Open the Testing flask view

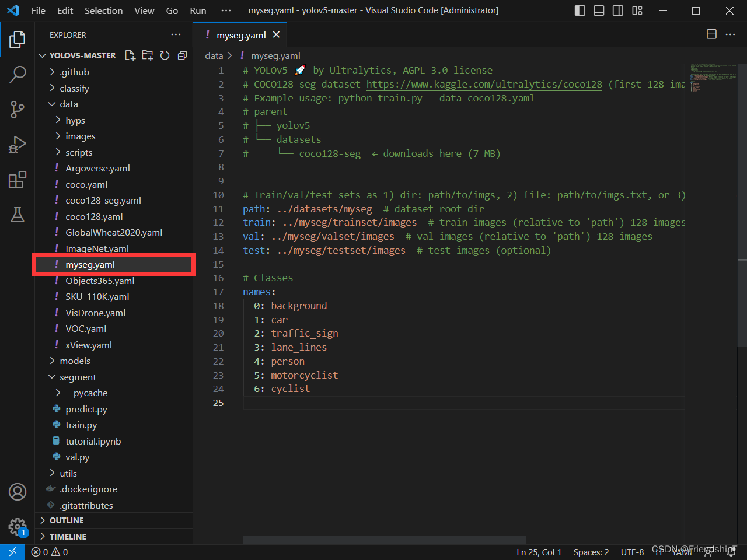click(18, 215)
